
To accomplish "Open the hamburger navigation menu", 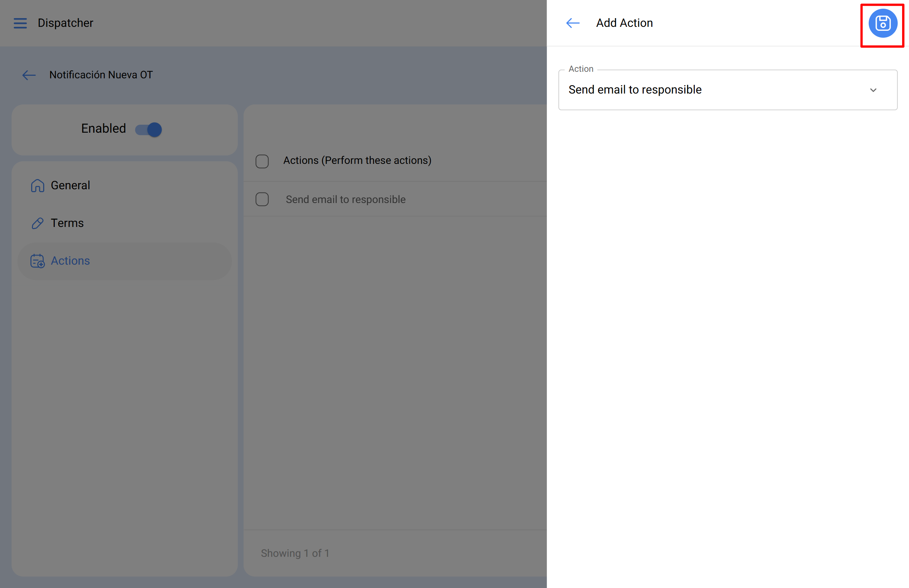I will coord(20,23).
